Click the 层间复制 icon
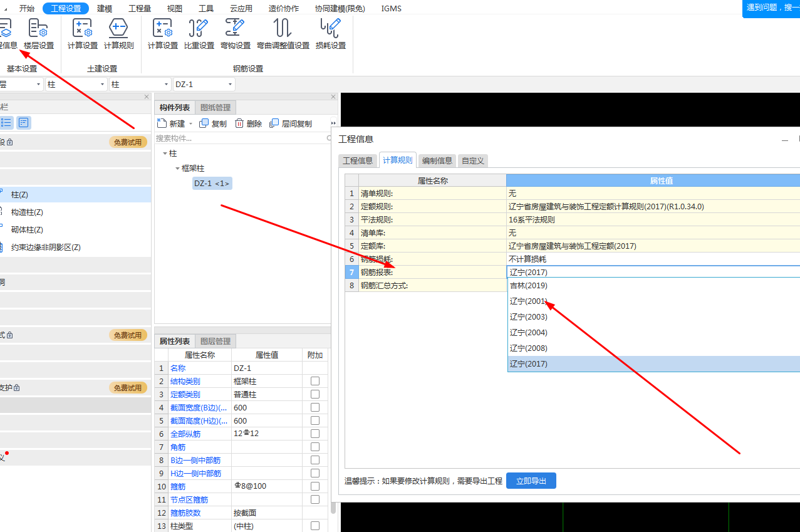This screenshot has width=800, height=532. [x=274, y=123]
